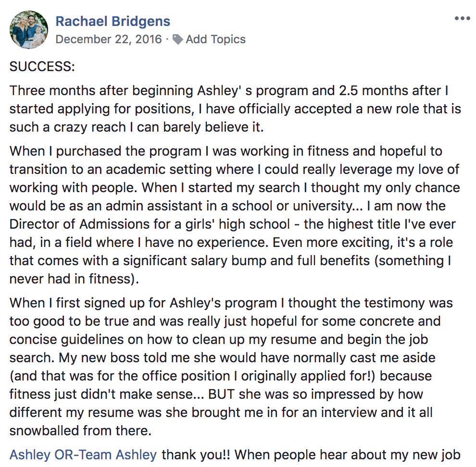
Task: Click the line starting 'When I purchased the program'
Action: (226, 151)
